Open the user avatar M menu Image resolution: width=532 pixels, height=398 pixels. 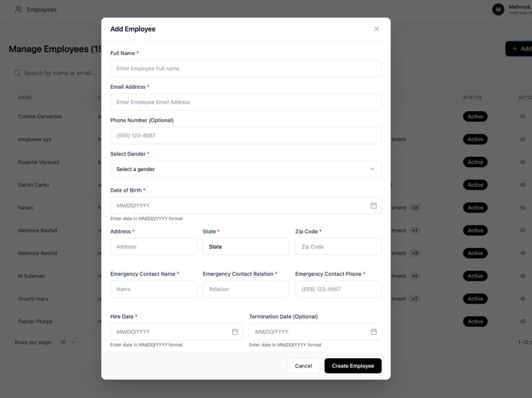(498, 10)
